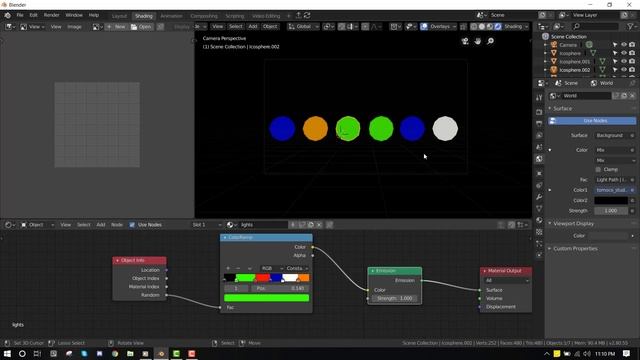Open the Window menu

(74, 15)
